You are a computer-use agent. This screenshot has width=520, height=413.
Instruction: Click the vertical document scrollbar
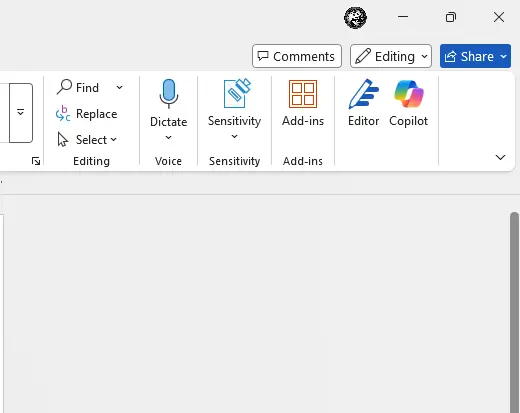(514, 312)
